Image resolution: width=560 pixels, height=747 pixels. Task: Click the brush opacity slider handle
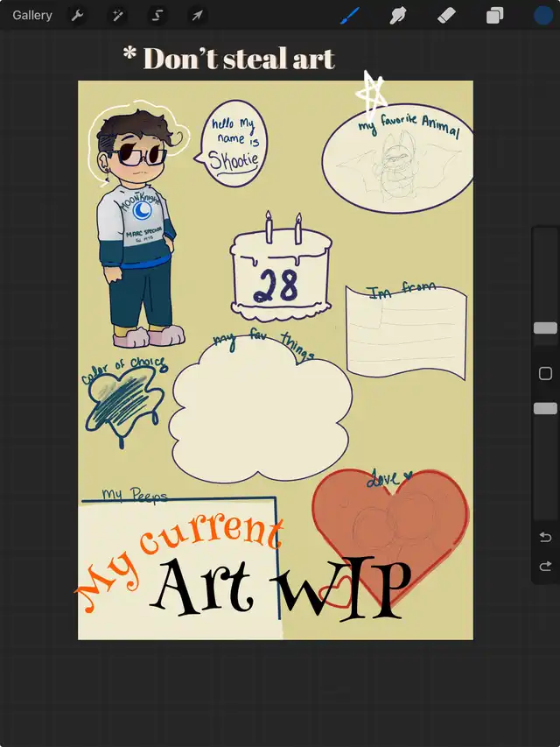tap(545, 408)
